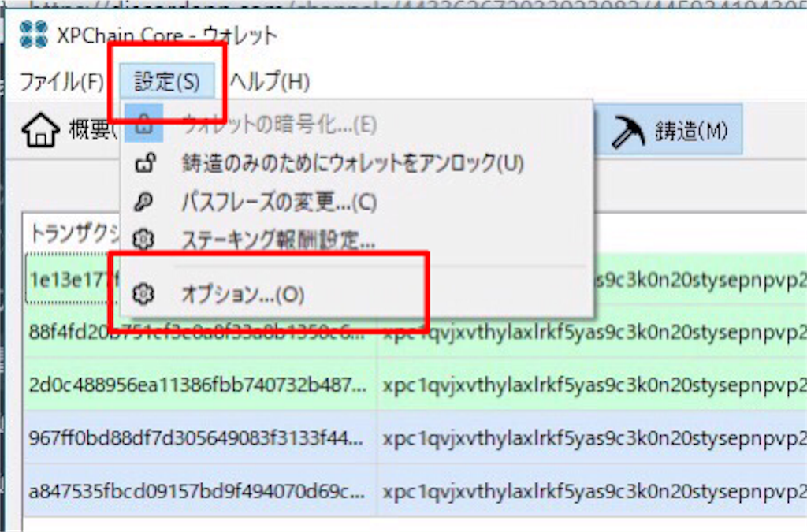This screenshot has width=807, height=532.
Task: Choose 鋳造のみのためにウォレットをアンロック(U)
Action: coord(357,163)
